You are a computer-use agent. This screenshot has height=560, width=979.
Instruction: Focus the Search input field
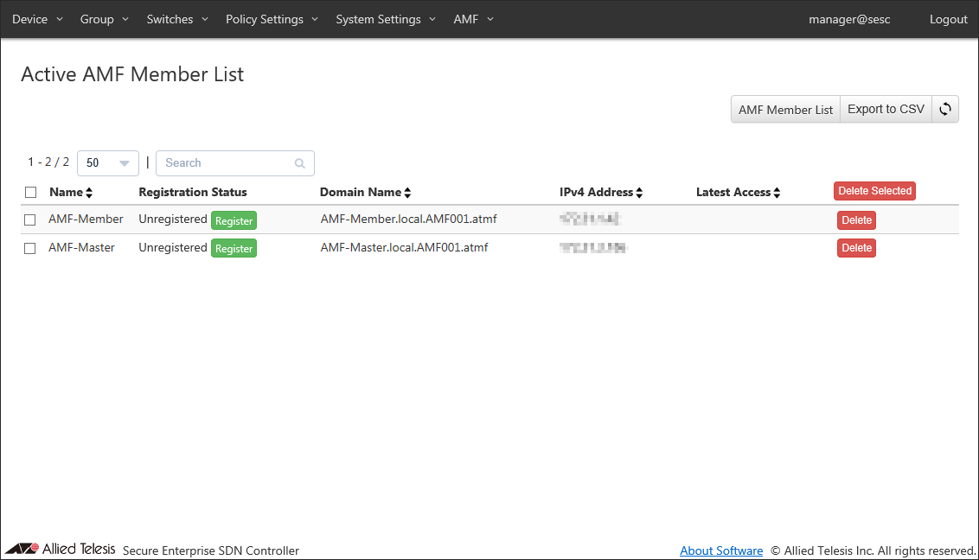[x=234, y=163]
